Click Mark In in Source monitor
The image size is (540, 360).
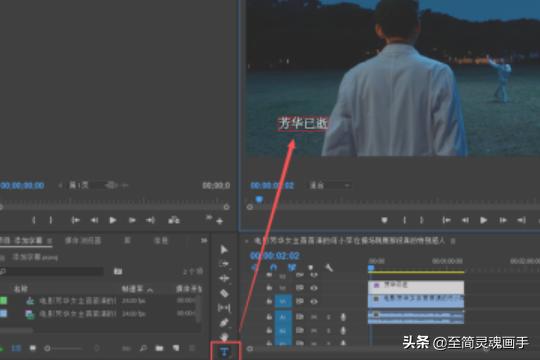click(x=33, y=220)
